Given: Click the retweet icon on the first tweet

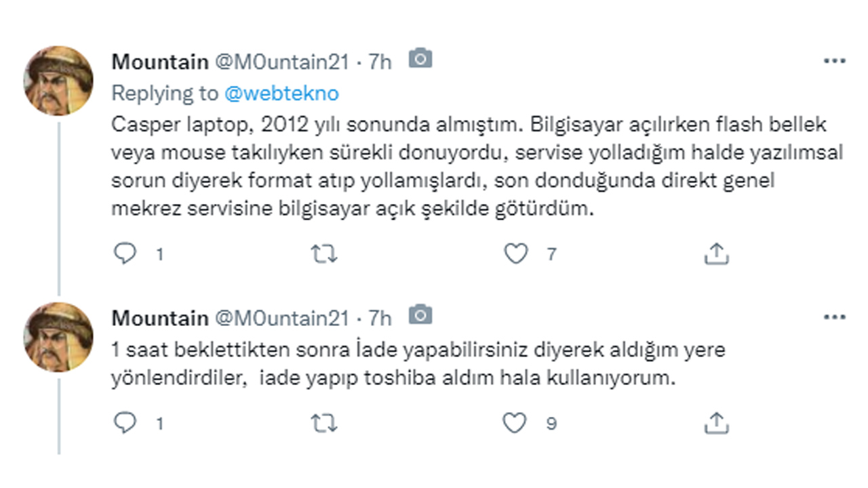Looking at the screenshot, I should (323, 253).
